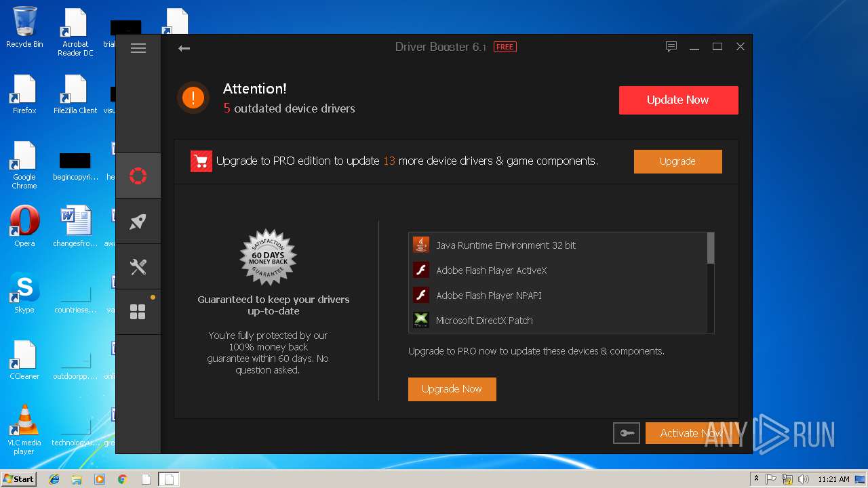Viewport: 868px width, 488px height.
Task: Open the feedback chat icon
Action: pyautogui.click(x=671, y=47)
